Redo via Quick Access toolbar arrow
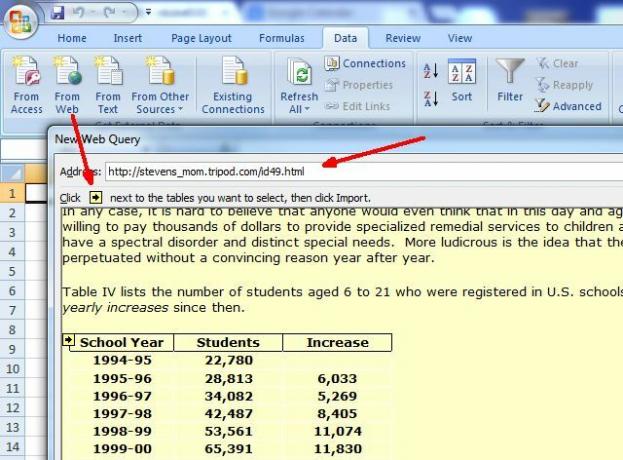The height and width of the screenshot is (460, 623). pyautogui.click(x=109, y=12)
